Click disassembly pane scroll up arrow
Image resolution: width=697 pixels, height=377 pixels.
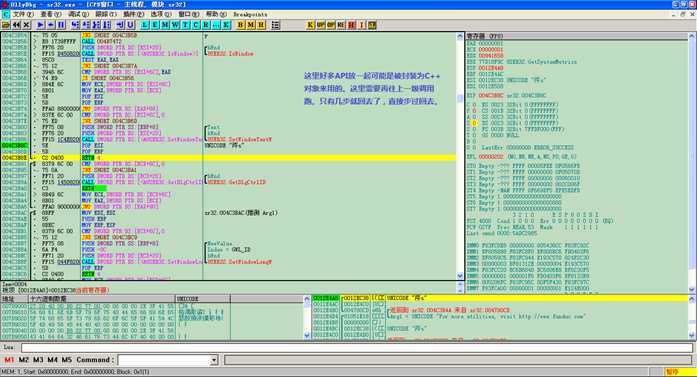[460, 36]
